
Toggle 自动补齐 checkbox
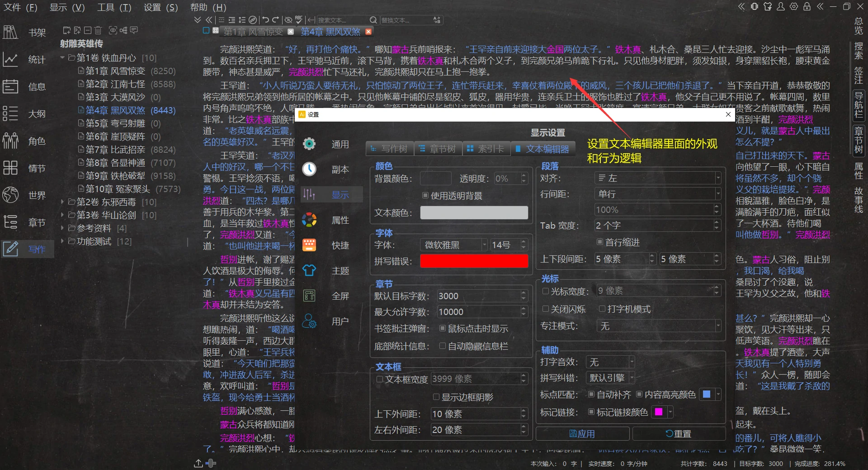point(591,394)
